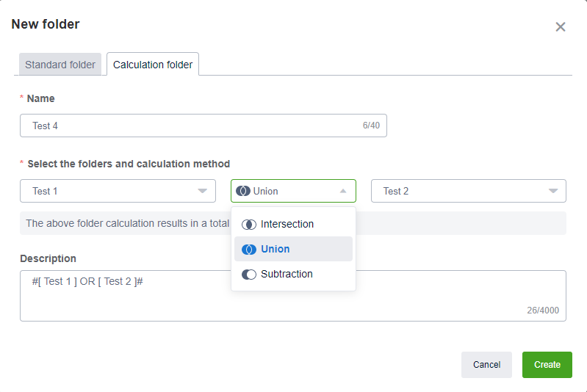Viewport: 587px width, 392px height.
Task: Click the Union icon in selected combo box
Action: (x=243, y=192)
